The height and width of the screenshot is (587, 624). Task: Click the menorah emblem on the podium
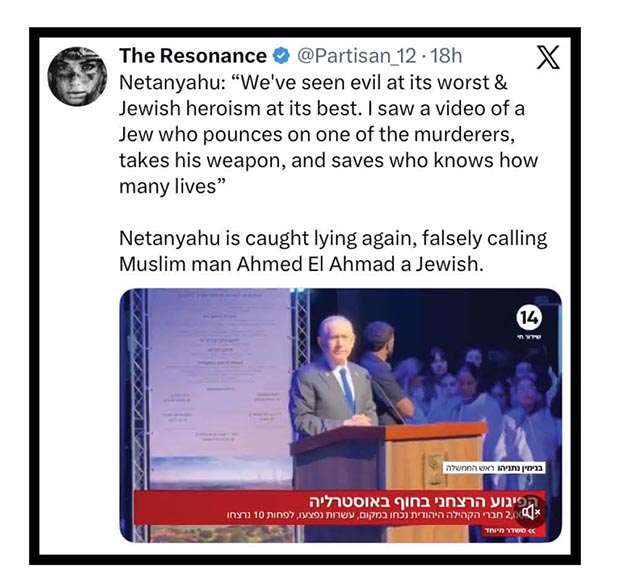[x=435, y=470]
